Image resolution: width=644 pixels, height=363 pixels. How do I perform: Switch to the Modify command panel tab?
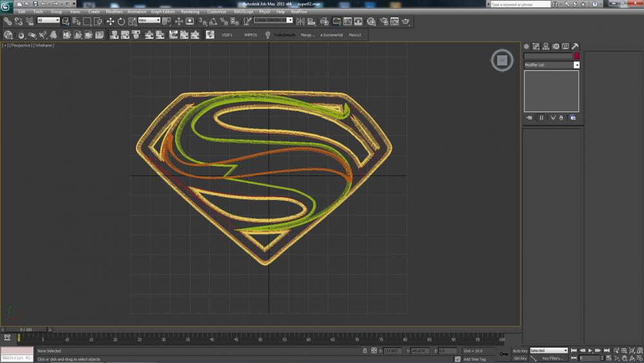tap(536, 46)
